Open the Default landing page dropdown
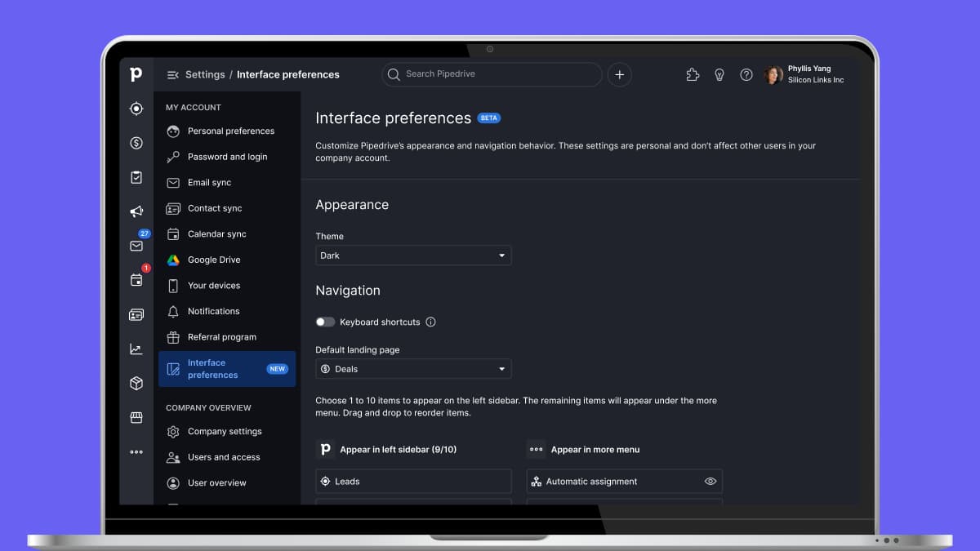This screenshot has width=980, height=551. [413, 368]
